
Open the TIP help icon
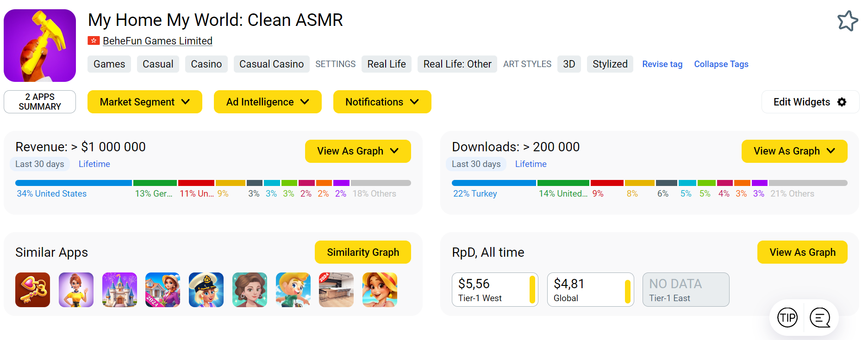(787, 318)
